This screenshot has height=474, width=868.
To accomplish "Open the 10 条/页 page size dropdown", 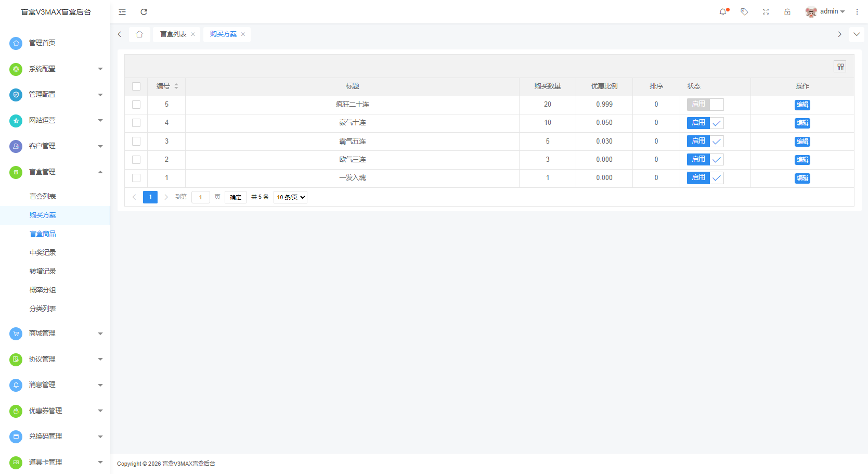I will click(x=290, y=197).
